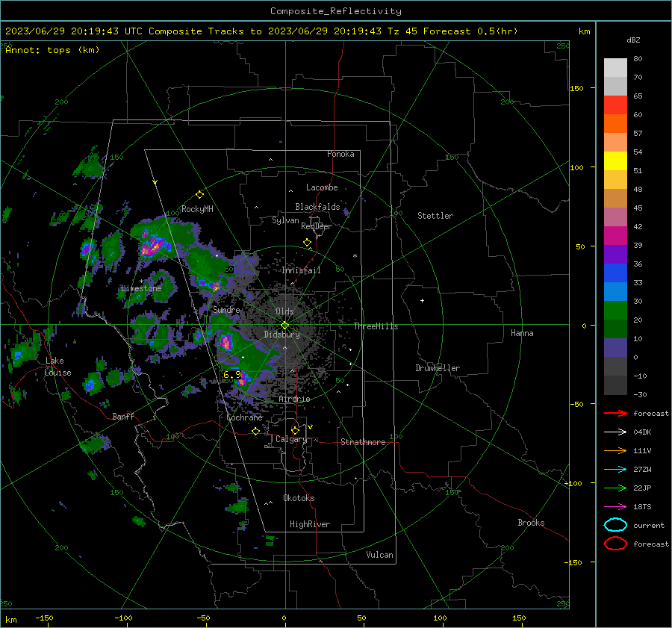Viewport: 672px width, 628px height.
Task: Click the Okotoks town label
Action: pyautogui.click(x=299, y=499)
